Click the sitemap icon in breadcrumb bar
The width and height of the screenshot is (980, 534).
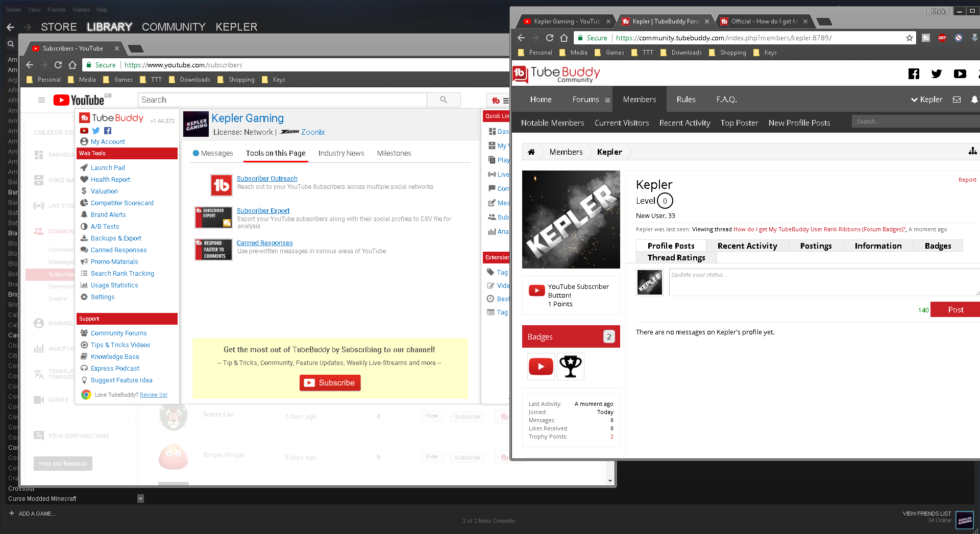972,151
